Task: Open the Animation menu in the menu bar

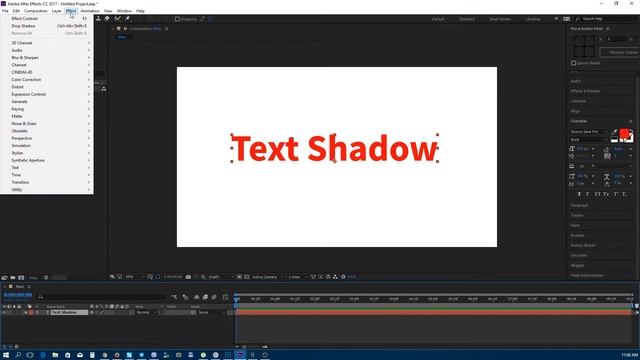Action: (x=90, y=11)
